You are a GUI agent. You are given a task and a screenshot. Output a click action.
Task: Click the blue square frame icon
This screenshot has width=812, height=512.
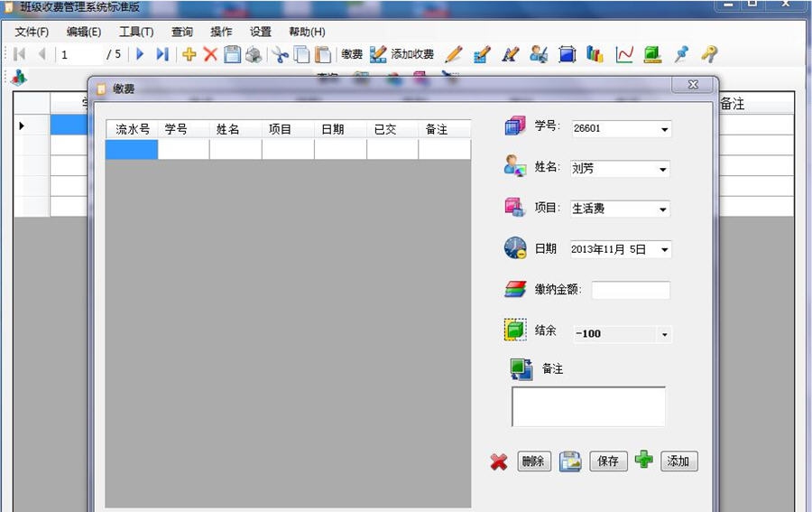[567, 54]
